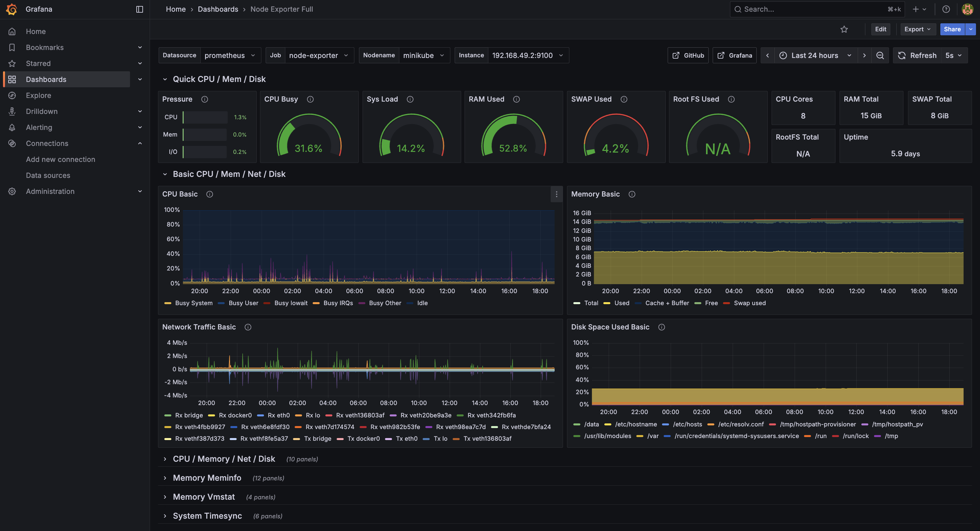980x531 pixels.
Task: Open the GitHub external link
Action: pos(688,56)
